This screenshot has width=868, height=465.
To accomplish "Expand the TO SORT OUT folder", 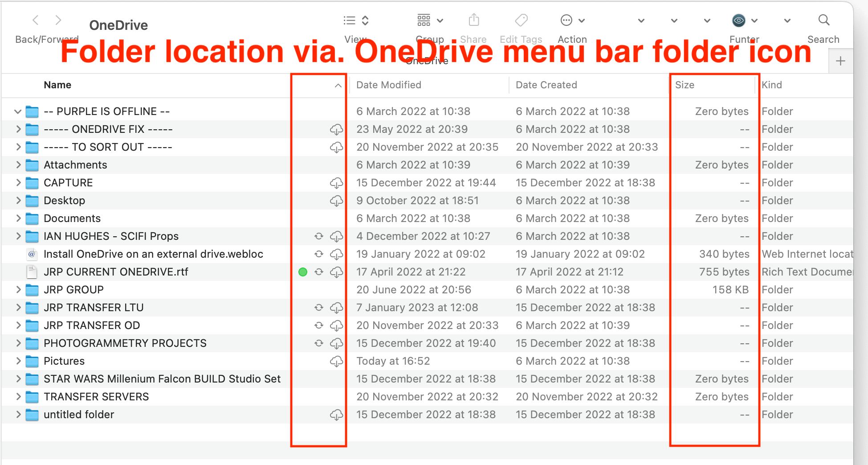I will [x=18, y=147].
